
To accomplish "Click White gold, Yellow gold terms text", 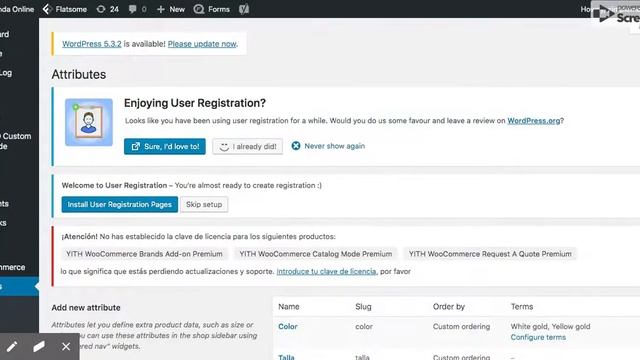I will coord(550,327).
